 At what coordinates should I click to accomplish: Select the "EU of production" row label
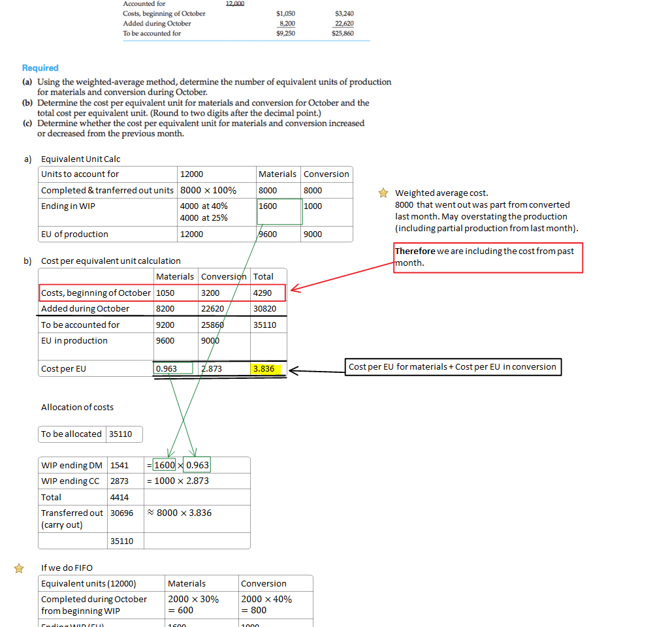74,234
